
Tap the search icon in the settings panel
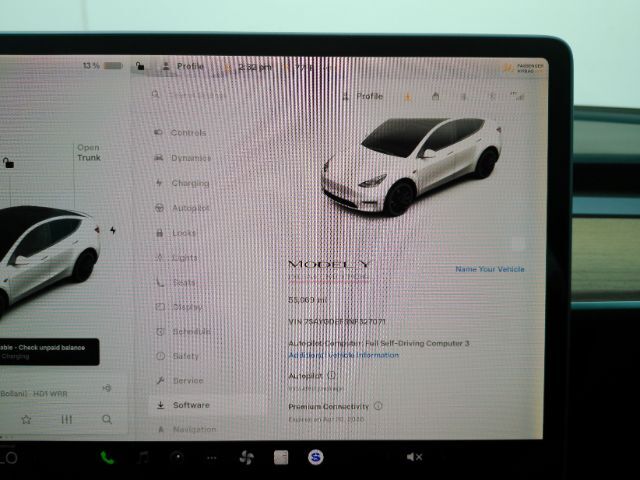[x=156, y=94]
